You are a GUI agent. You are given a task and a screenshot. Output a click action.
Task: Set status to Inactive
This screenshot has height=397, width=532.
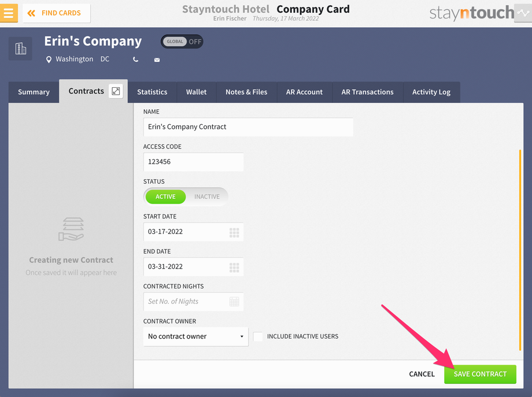[x=207, y=196]
